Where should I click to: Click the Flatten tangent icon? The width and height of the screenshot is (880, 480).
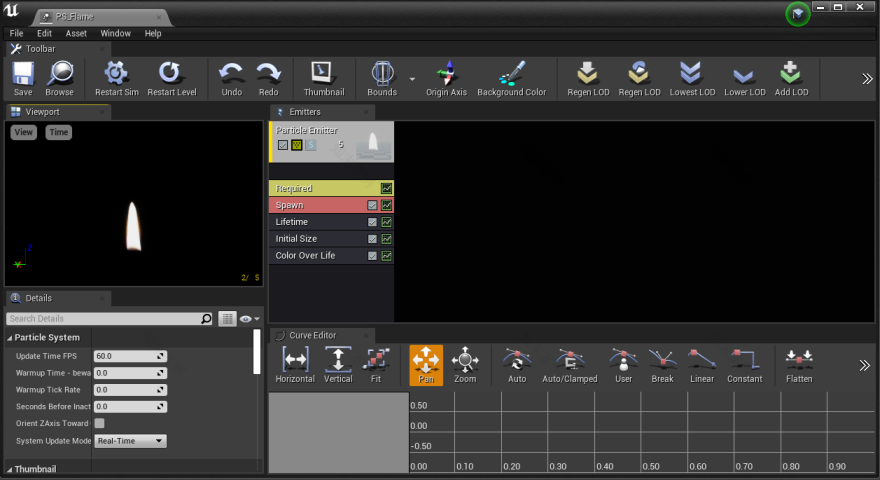(x=799, y=359)
